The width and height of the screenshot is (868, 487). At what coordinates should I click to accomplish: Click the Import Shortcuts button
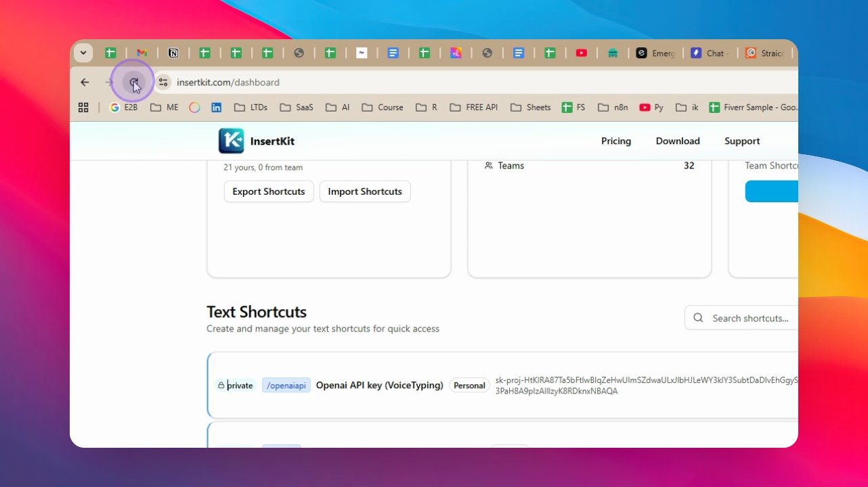(365, 191)
